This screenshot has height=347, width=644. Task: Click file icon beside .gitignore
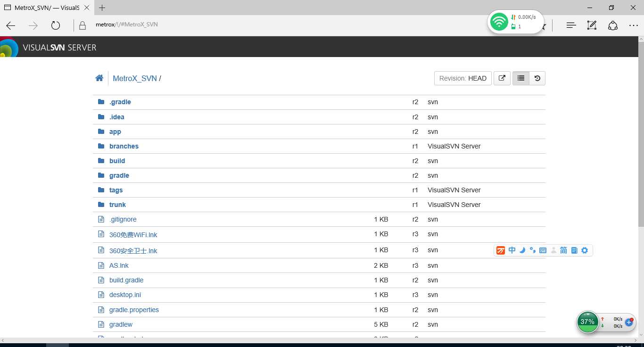(x=100, y=219)
